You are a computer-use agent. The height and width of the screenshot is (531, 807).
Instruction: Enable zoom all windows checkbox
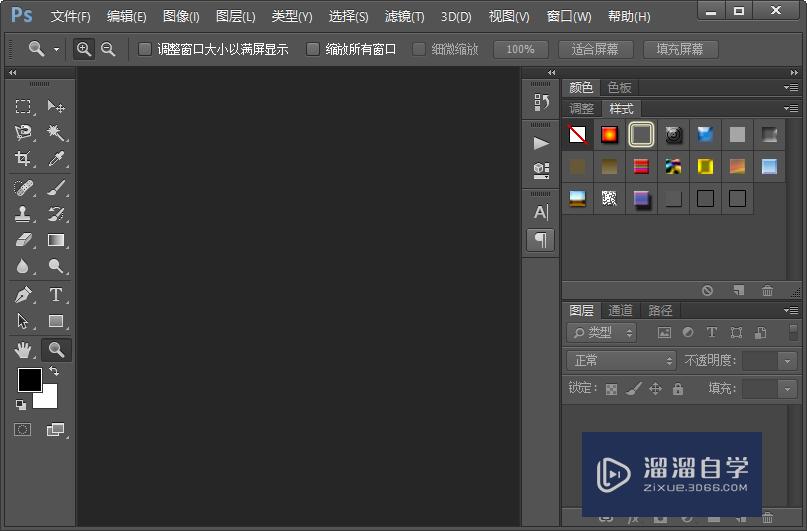pyautogui.click(x=312, y=49)
